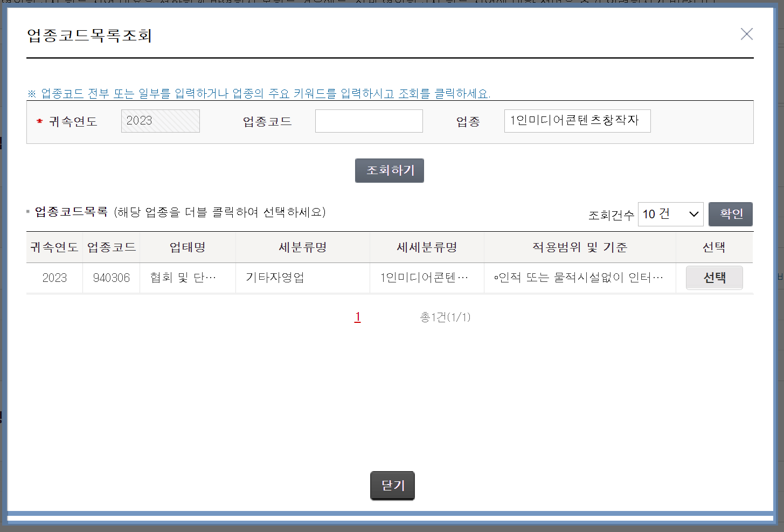Click the 세세분류명 column header
The image size is (784, 532).
426,247
